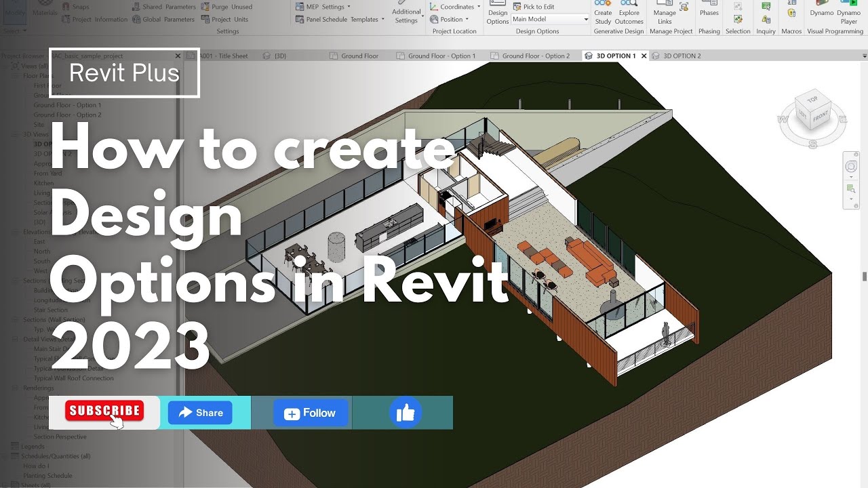Close the Project Browser panel

tap(178, 56)
